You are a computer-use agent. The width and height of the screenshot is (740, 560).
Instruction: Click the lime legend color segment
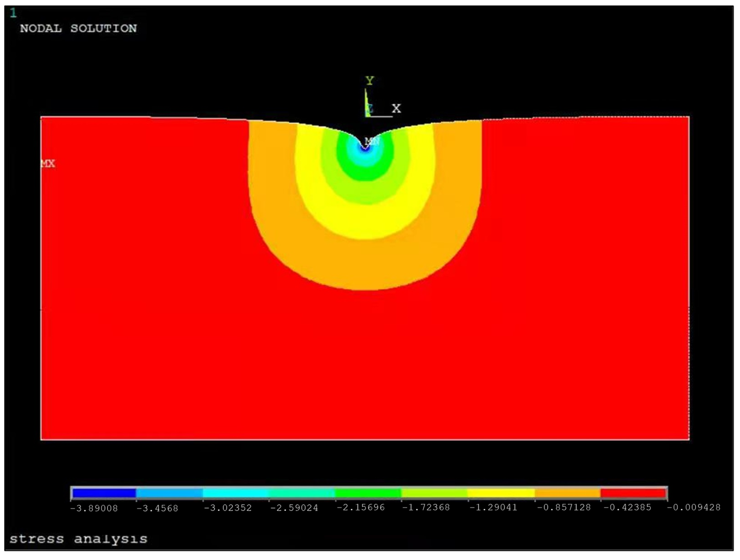(434, 493)
